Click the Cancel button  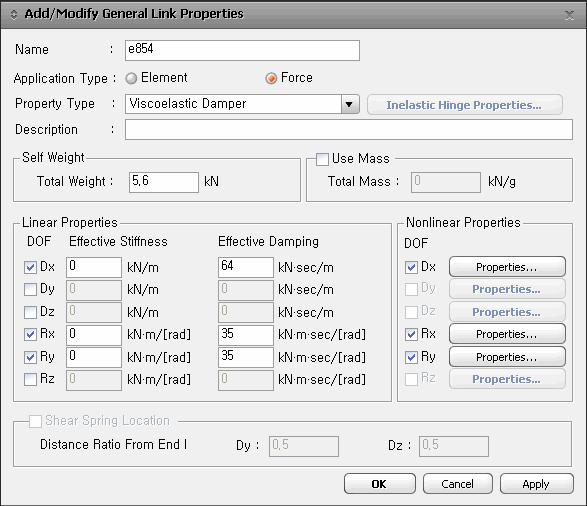pos(457,484)
